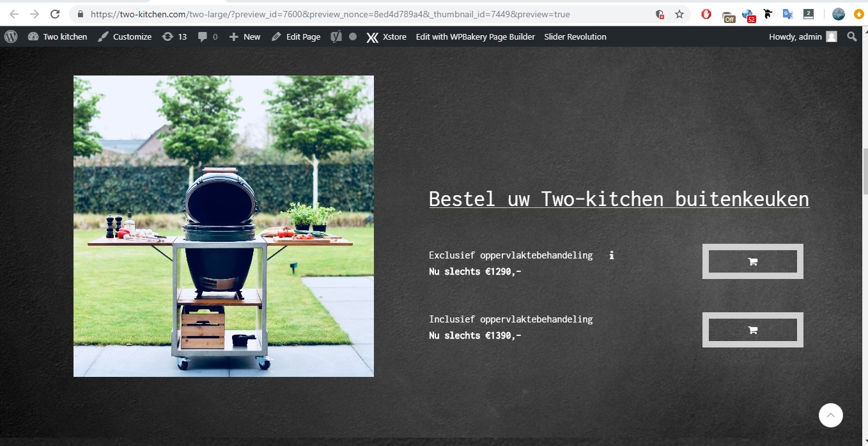Open Customize from the admin bar
The width and height of the screenshot is (868, 446).
125,36
